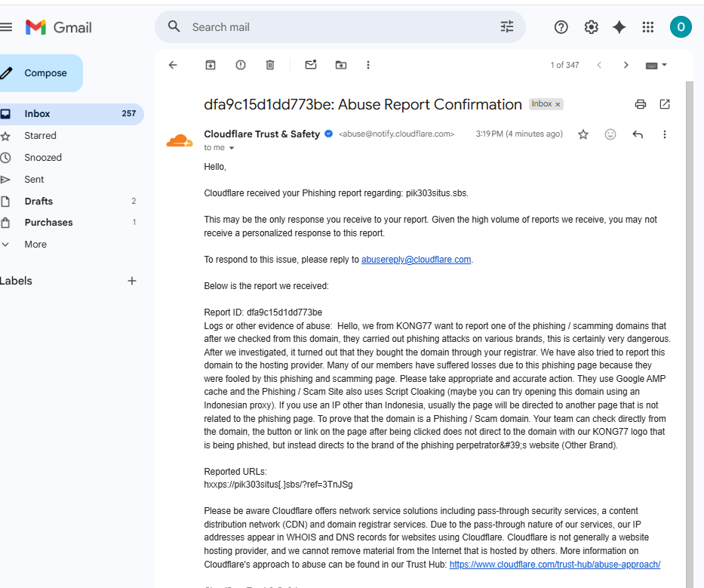Go back to the inbox arrow
Viewport: 704px width, 588px height.
click(173, 65)
